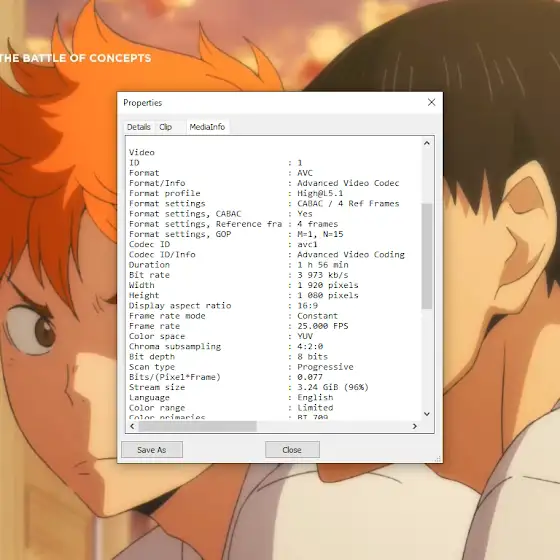Click the dialog resize grip corner
Viewport: 560px width, 560px height.
click(x=438, y=459)
